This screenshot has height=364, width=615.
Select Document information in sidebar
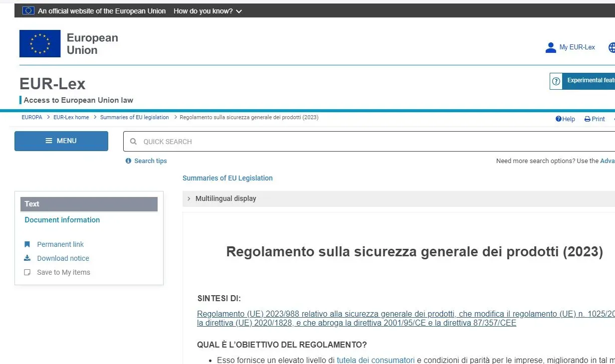[x=62, y=220]
